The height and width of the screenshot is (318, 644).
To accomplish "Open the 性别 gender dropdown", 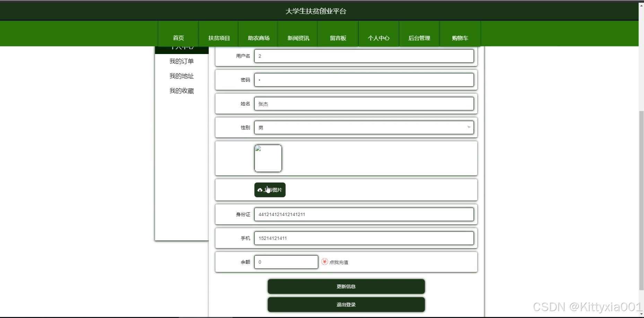I will (x=364, y=127).
